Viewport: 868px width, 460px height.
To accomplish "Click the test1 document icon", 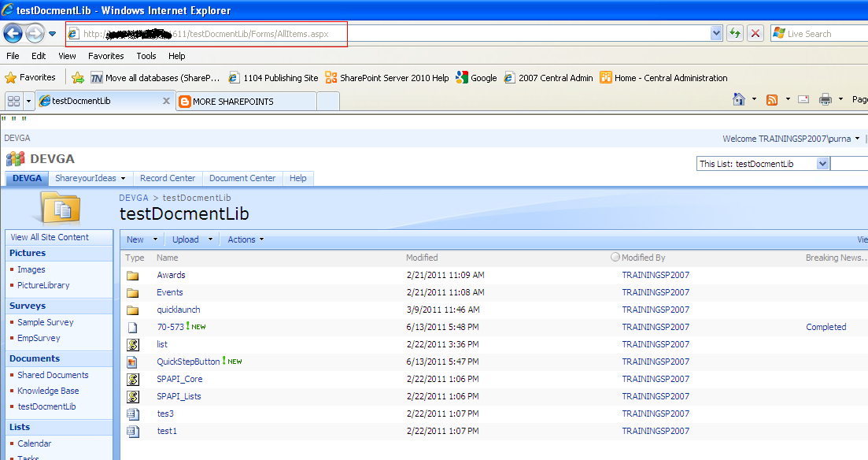I will (x=133, y=431).
